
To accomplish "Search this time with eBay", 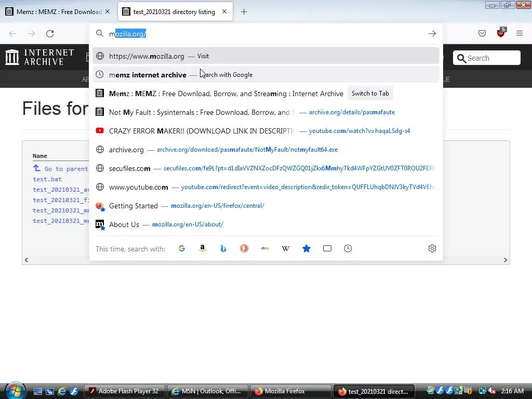I will 265,248.
